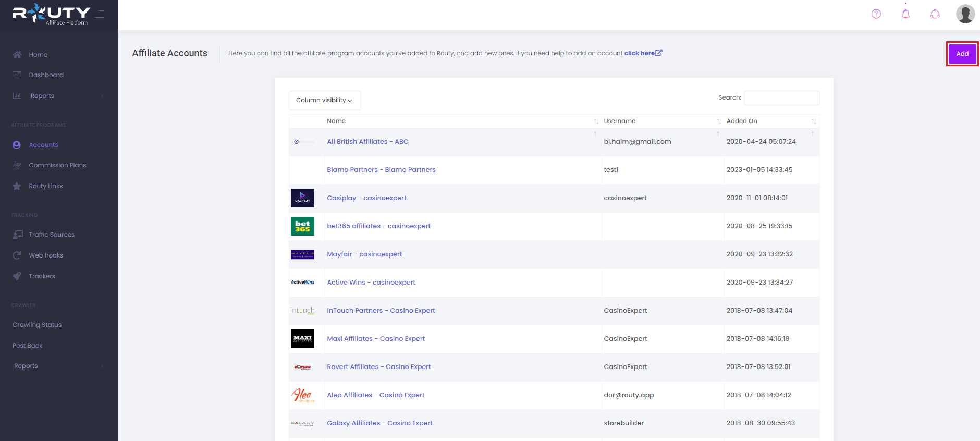The image size is (980, 441).
Task: Click the Accounts person icon
Action: tap(17, 145)
